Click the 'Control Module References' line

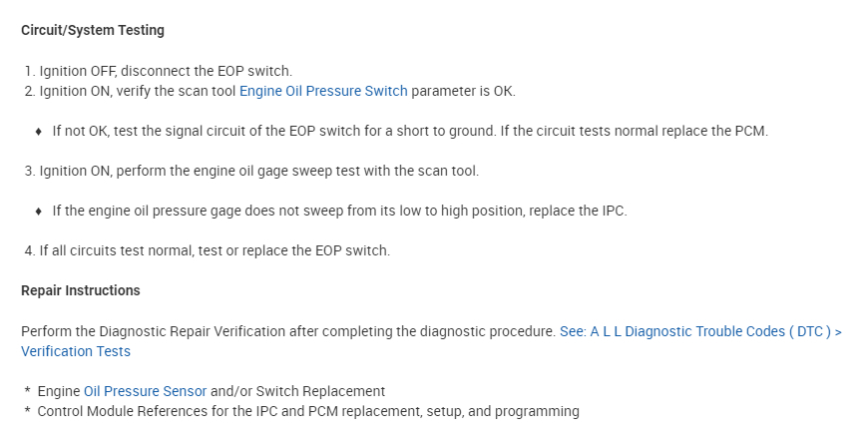tap(308, 411)
